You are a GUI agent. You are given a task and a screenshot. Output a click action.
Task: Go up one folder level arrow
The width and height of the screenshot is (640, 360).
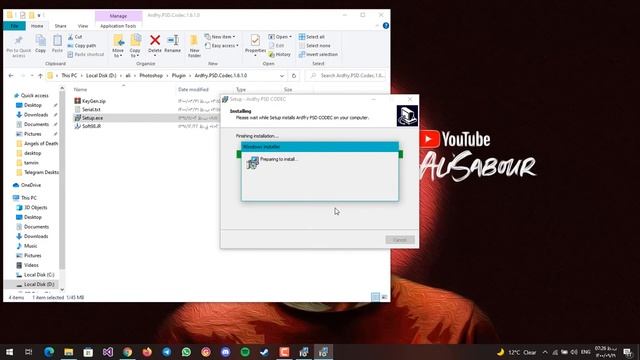(x=40, y=76)
